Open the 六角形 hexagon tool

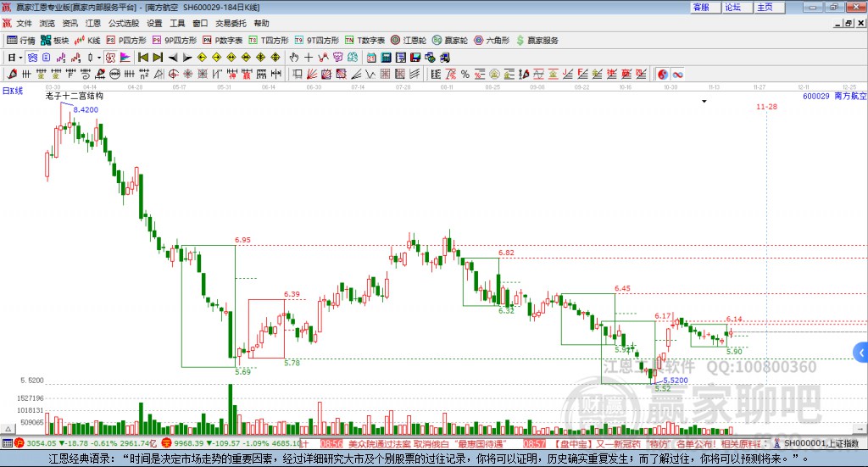[492, 41]
